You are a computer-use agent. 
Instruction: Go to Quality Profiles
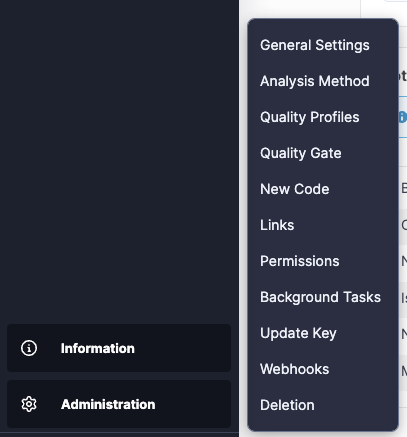tap(310, 117)
